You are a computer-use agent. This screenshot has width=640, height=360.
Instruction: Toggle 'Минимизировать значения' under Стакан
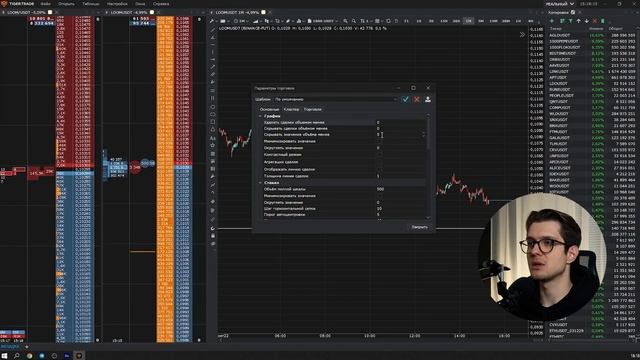[379, 196]
